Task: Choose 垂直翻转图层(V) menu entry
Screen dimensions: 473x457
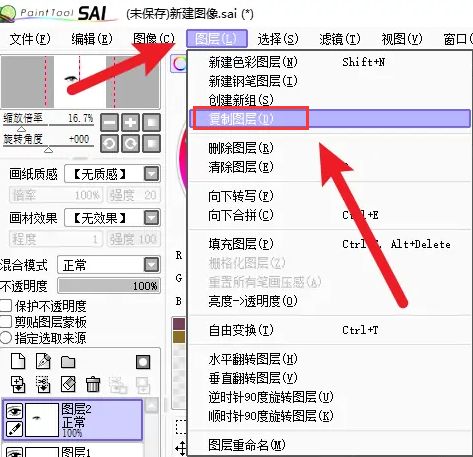Action: tap(330, 378)
